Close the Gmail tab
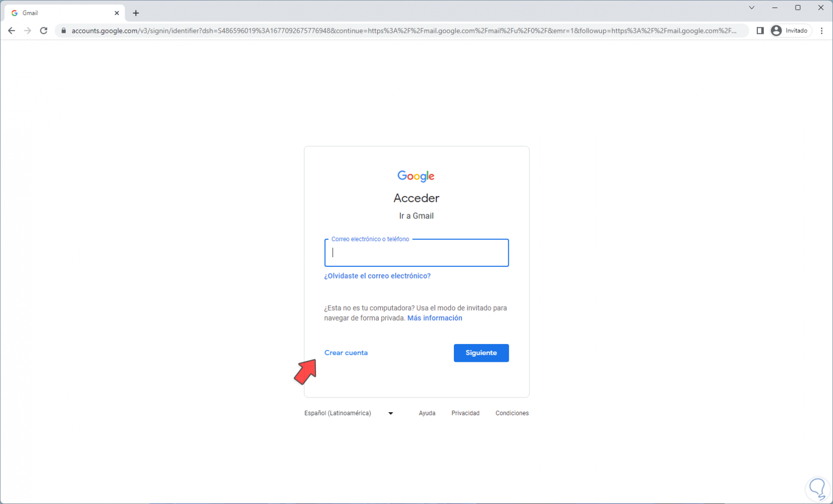This screenshot has width=833, height=504. click(x=117, y=13)
